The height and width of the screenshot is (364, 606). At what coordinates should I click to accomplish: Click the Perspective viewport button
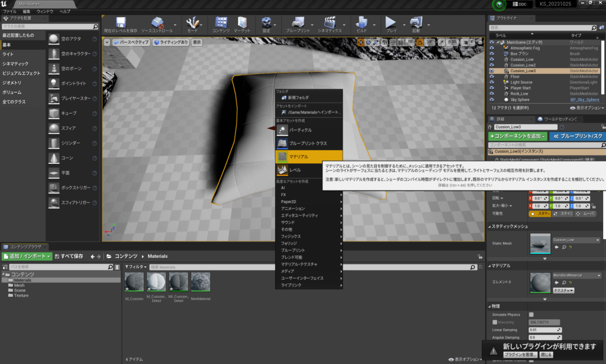(x=131, y=43)
